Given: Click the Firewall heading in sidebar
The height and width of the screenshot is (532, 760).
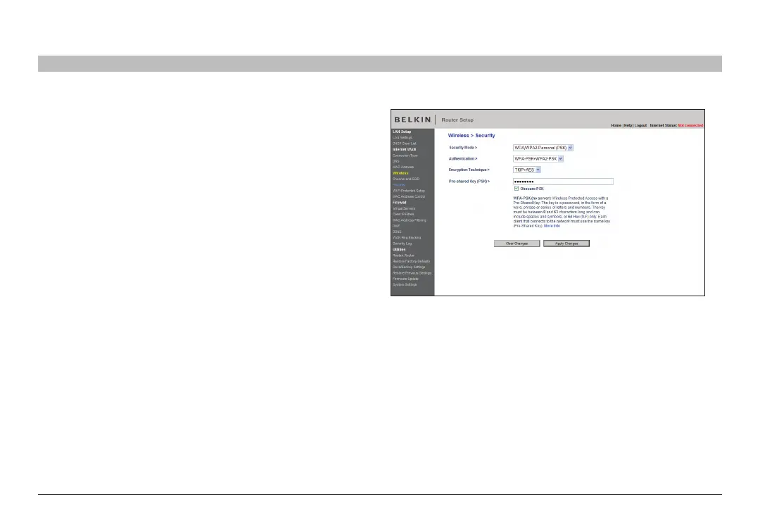Looking at the screenshot, I should point(400,203).
